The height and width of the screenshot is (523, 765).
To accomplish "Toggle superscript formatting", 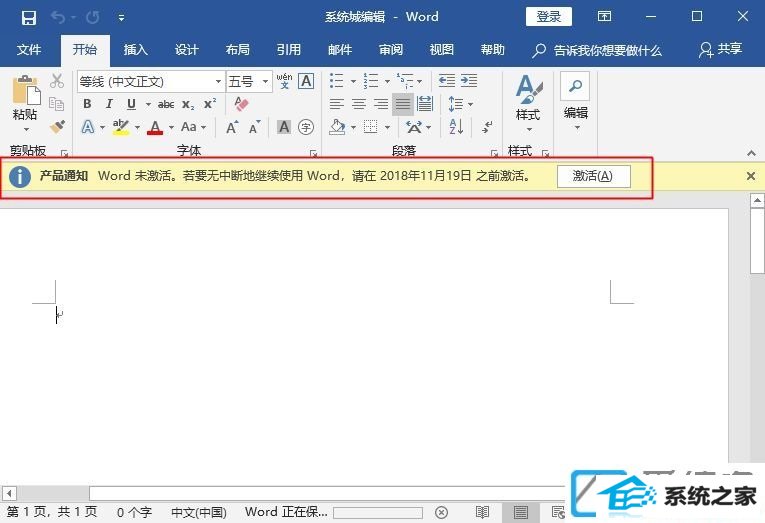I will (210, 103).
